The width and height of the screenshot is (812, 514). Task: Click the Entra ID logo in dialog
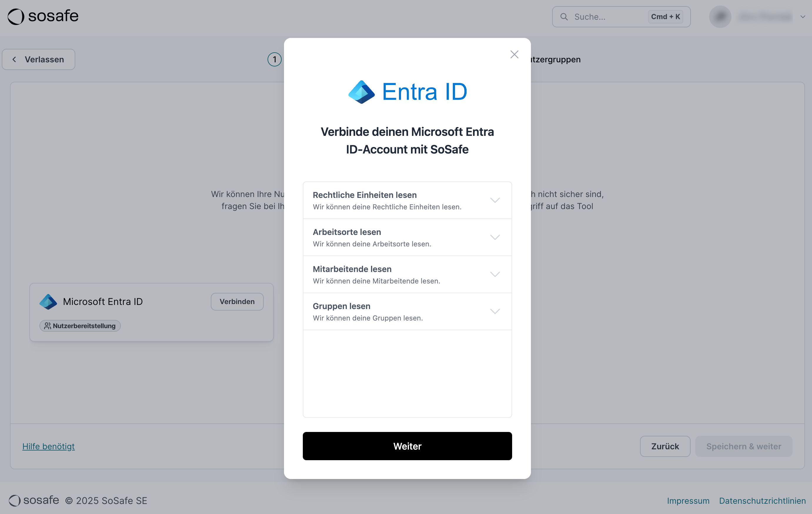point(407,92)
